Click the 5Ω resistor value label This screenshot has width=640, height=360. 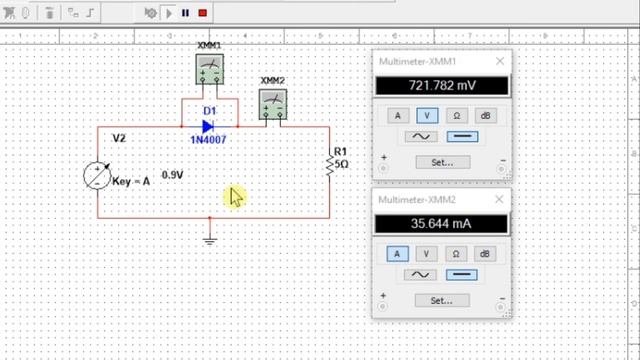342,164
